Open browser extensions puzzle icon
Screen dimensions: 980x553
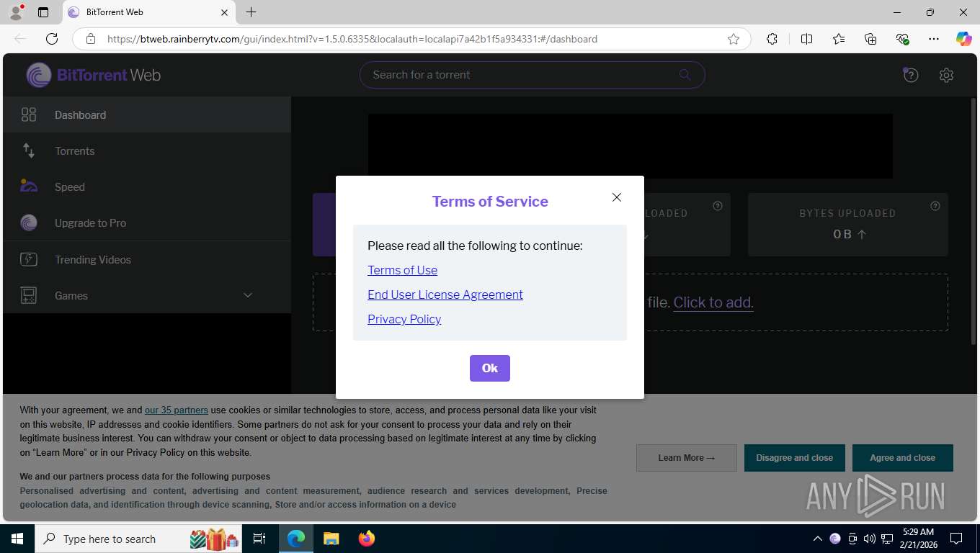[x=772, y=39]
